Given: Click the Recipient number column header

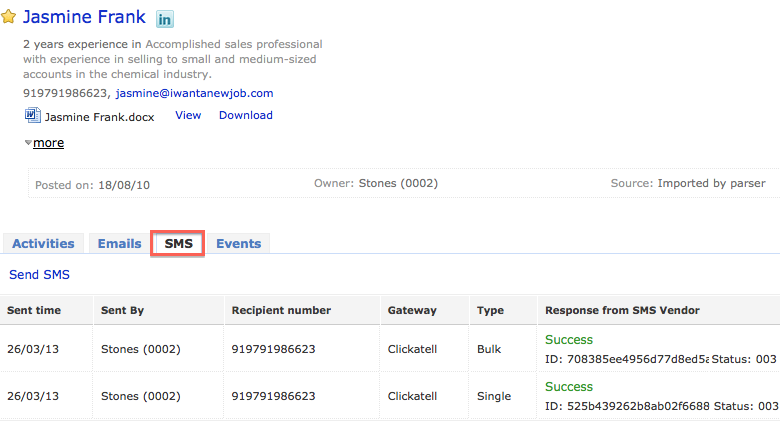Looking at the screenshot, I should click(281, 310).
